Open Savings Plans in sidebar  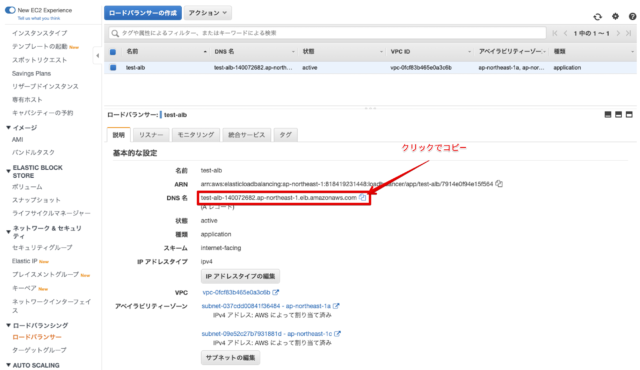tap(31, 73)
